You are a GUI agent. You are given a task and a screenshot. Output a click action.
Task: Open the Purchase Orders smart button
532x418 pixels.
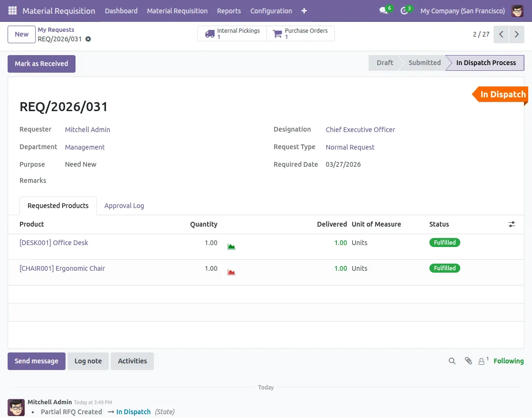301,34
